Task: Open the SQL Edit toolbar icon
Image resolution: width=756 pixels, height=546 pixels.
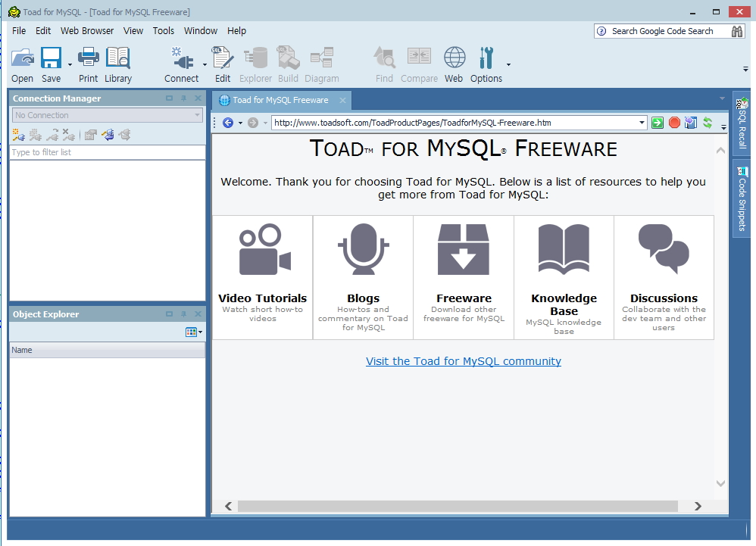Action: click(223, 58)
